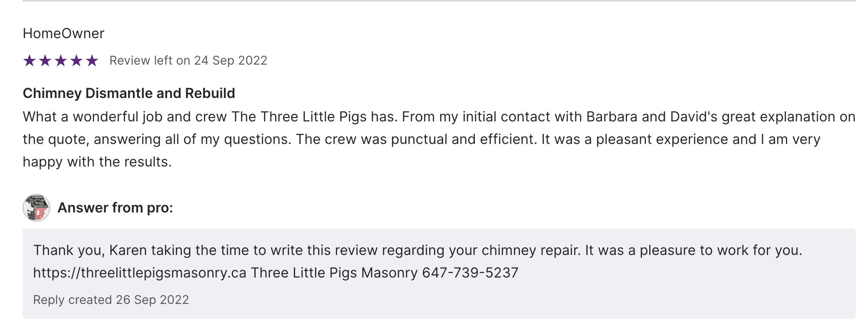Select the "Answer from pro:" heading
Screen dimensions: 868x320
tap(115, 208)
